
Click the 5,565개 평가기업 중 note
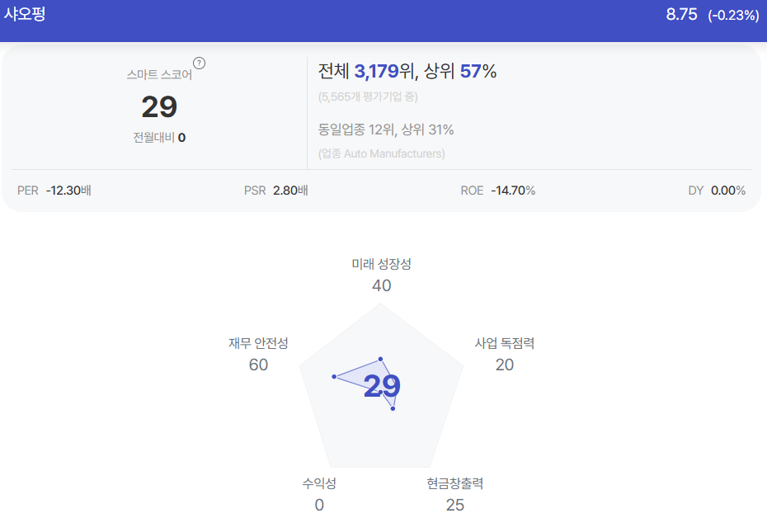coord(368,97)
